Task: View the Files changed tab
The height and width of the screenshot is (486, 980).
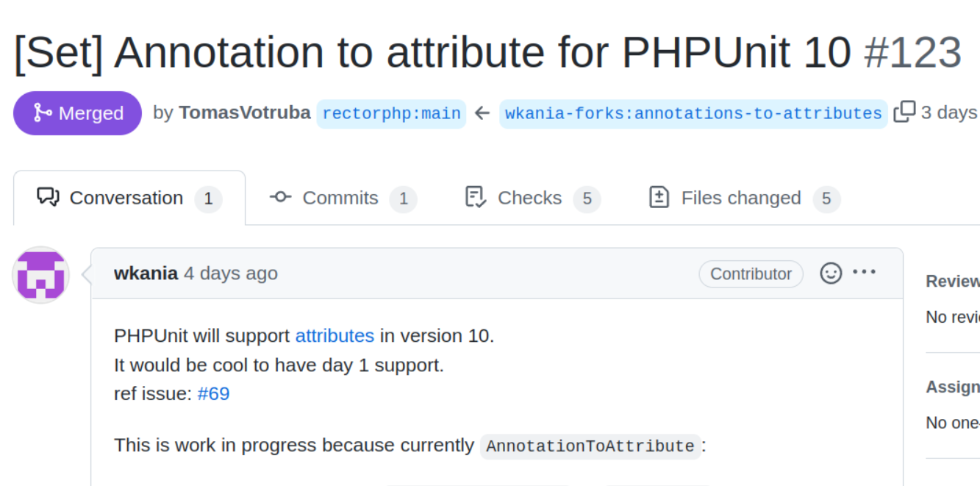Action: point(744,198)
